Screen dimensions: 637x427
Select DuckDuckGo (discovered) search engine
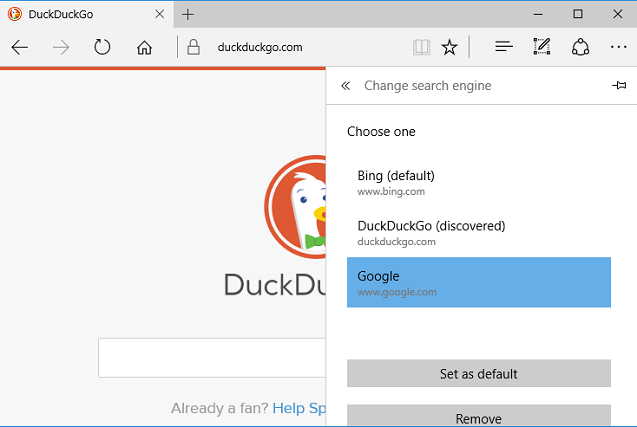click(479, 232)
